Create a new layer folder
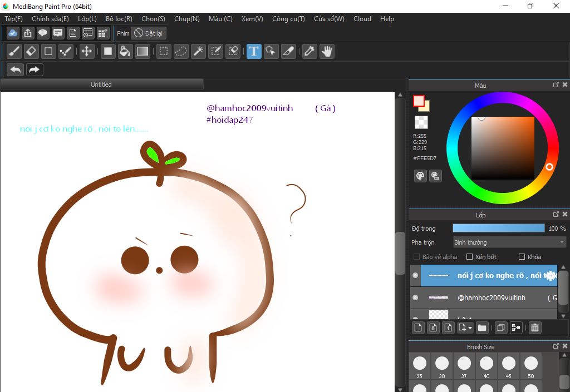The height and width of the screenshot is (392, 570). pos(482,328)
